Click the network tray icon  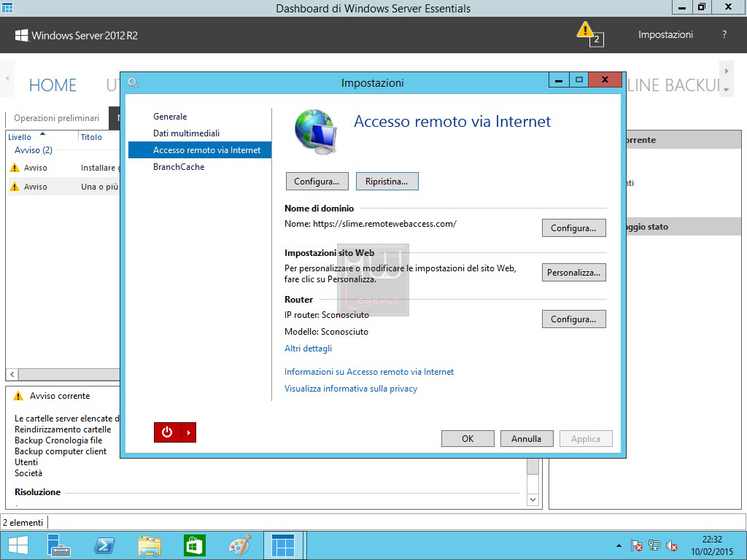coord(654,545)
